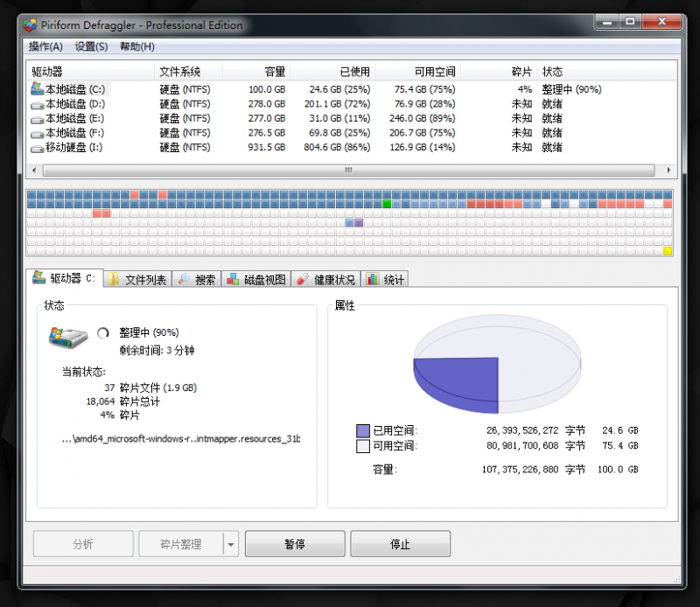
Task: Click the Defraggler app icon in title bar
Action: (x=30, y=25)
